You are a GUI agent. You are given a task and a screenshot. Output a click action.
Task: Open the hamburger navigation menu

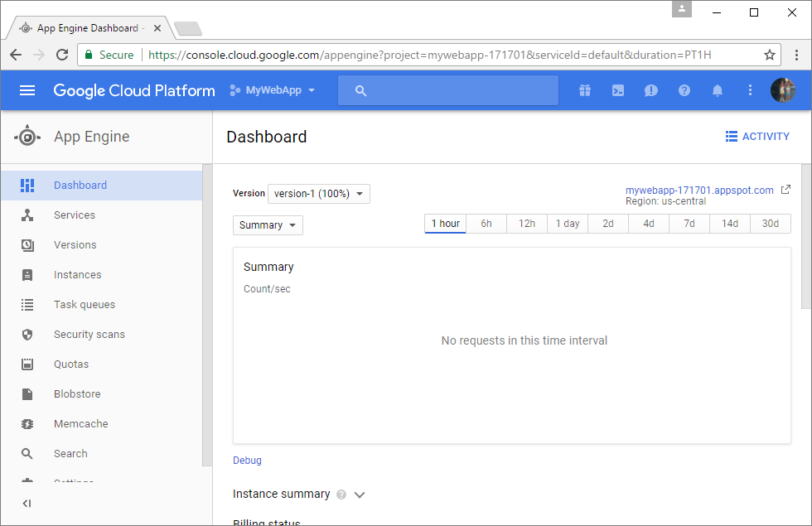27,90
